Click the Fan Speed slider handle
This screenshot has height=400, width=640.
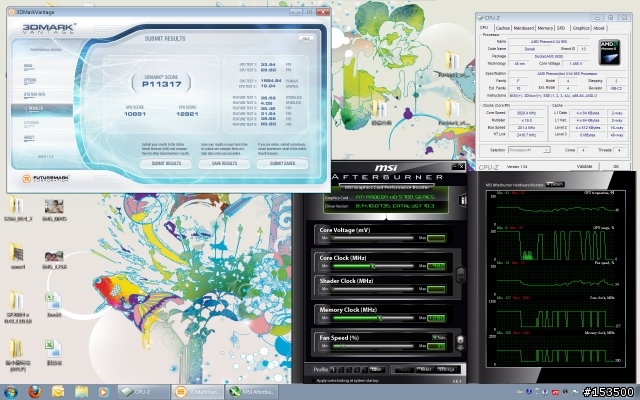tap(343, 346)
